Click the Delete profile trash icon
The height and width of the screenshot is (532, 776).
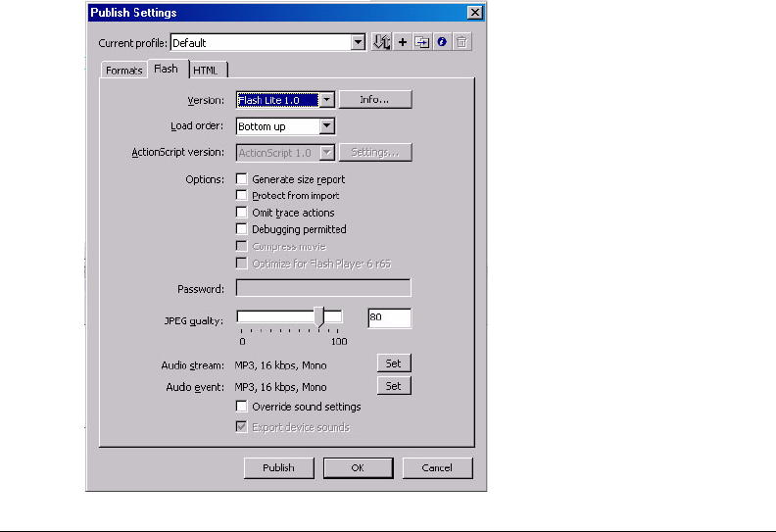click(461, 42)
